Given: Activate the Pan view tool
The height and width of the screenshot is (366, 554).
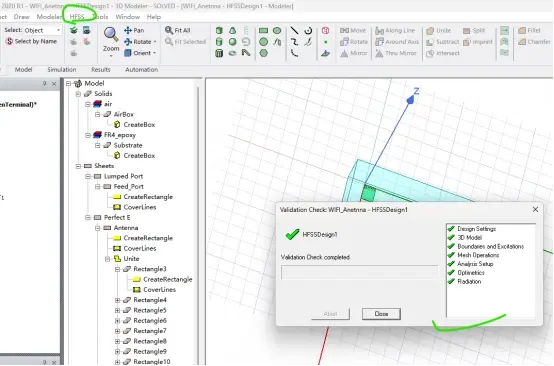Looking at the screenshot, I should pos(134,30).
